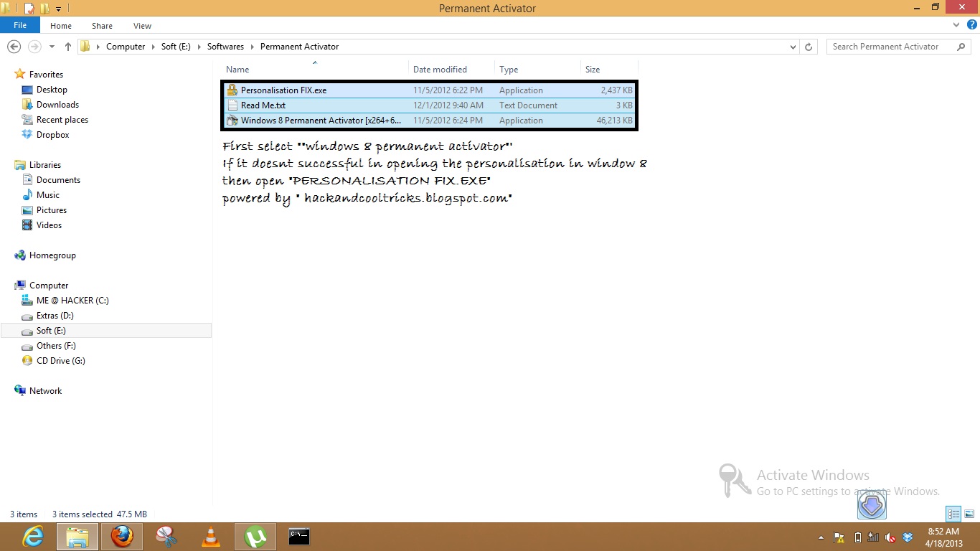The width and height of the screenshot is (980, 551).
Task: Open Libraries in navigation pane
Action: click(44, 165)
